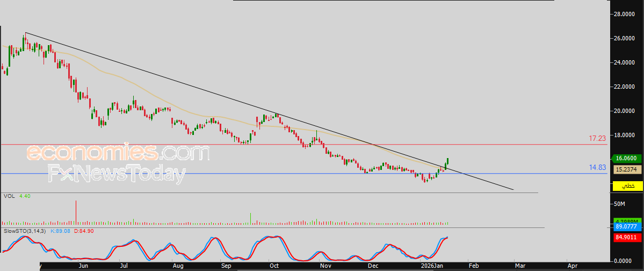Click the green 4.40 volume value
Viewport: 644px width, 271px height.
click(25, 196)
